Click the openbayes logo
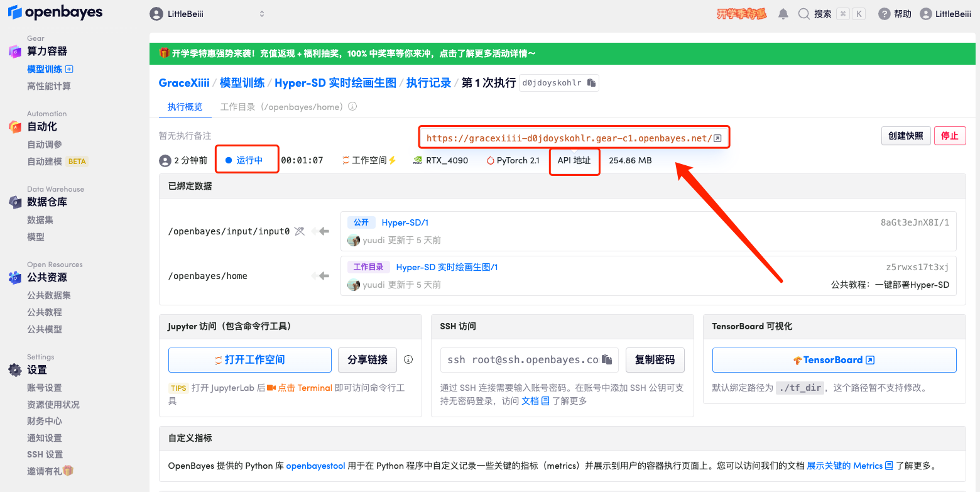 point(55,13)
